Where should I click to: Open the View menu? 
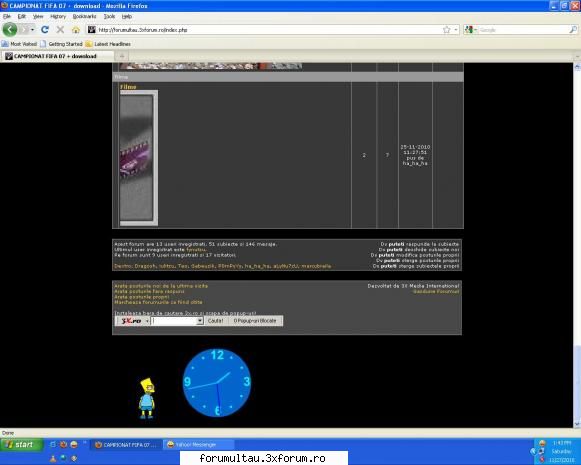point(38,16)
